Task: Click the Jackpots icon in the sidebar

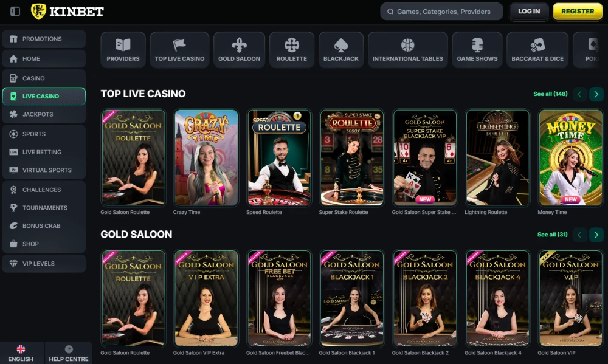Action: click(15, 114)
